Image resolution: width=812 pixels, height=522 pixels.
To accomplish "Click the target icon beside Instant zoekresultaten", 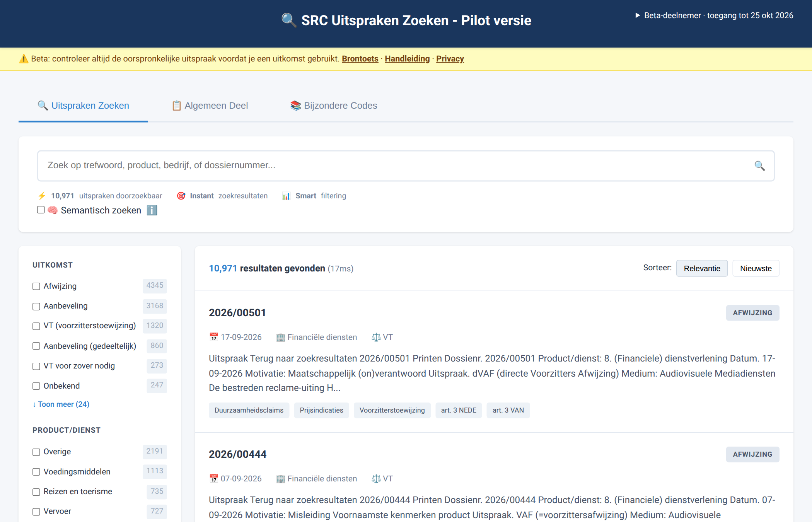I will 181,196.
